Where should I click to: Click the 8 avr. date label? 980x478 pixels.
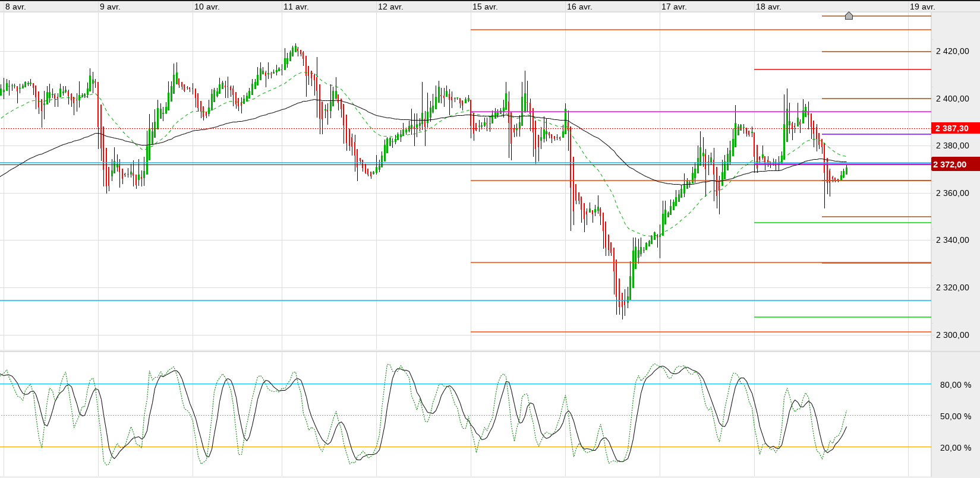tap(15, 7)
